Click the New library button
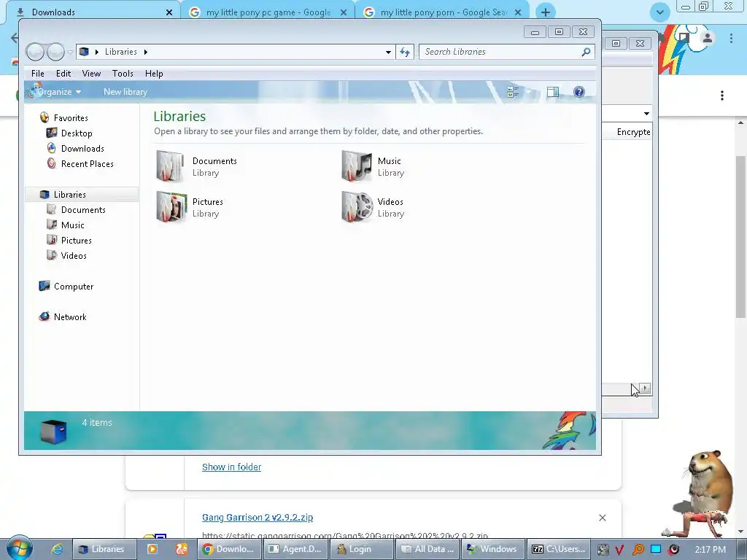This screenshot has width=747, height=560. [x=125, y=92]
